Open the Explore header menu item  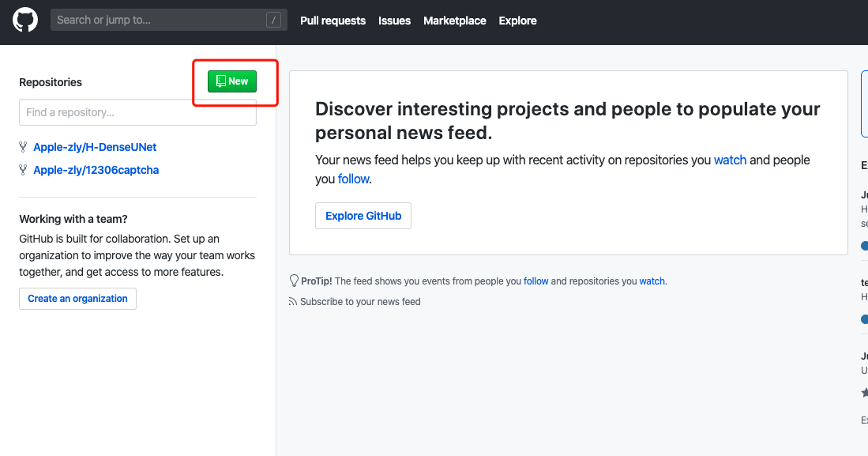517,21
